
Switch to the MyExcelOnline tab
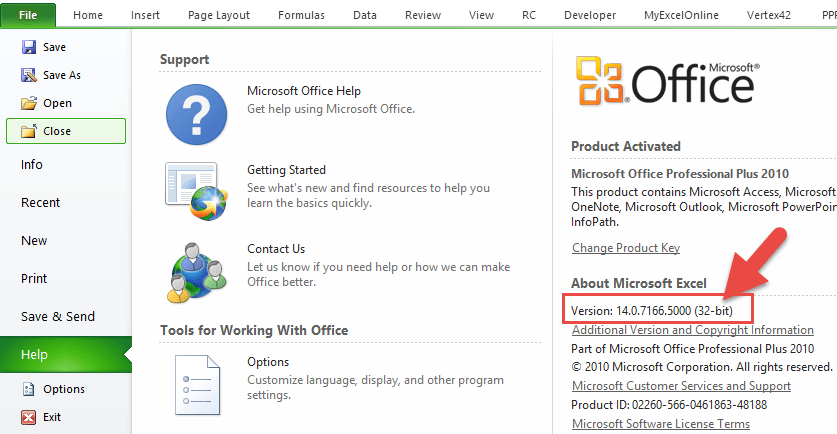point(681,15)
